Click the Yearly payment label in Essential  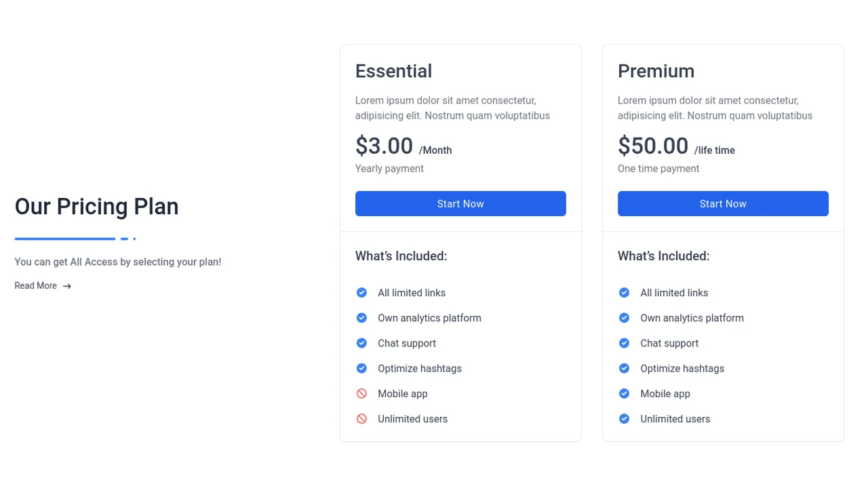(x=389, y=168)
